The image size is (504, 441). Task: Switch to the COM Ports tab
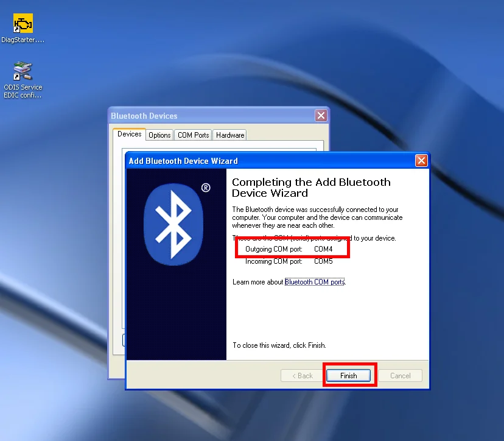[193, 135]
